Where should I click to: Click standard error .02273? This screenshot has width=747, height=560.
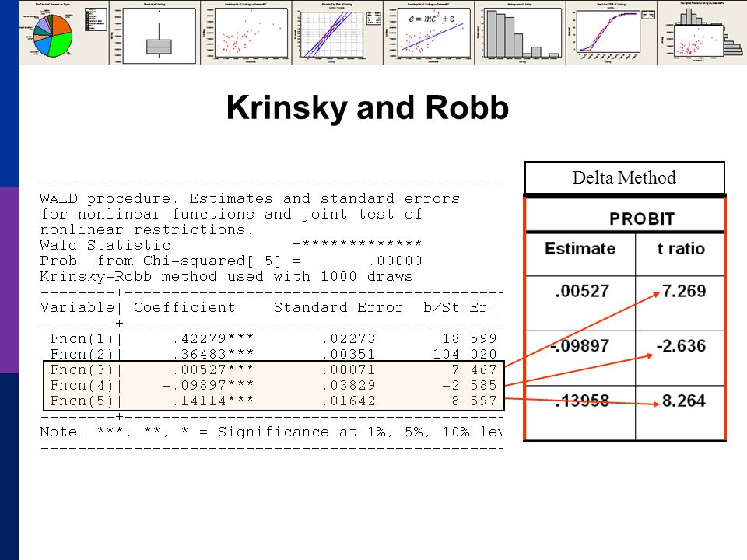coord(349,338)
